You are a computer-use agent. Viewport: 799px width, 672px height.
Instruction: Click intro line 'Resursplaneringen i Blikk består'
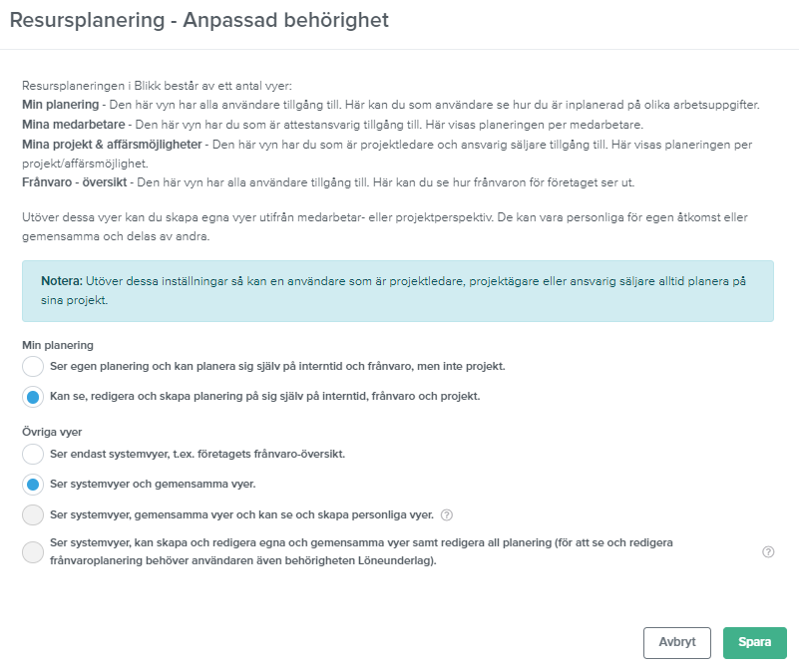(x=157, y=86)
